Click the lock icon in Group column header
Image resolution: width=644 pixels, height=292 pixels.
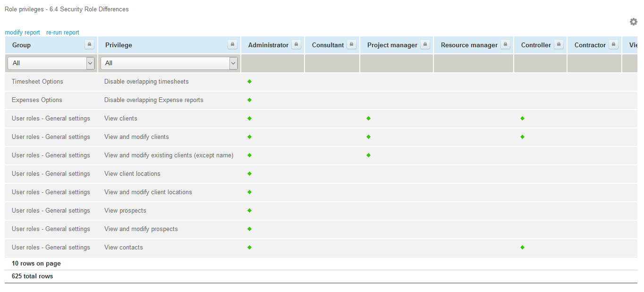coord(89,44)
